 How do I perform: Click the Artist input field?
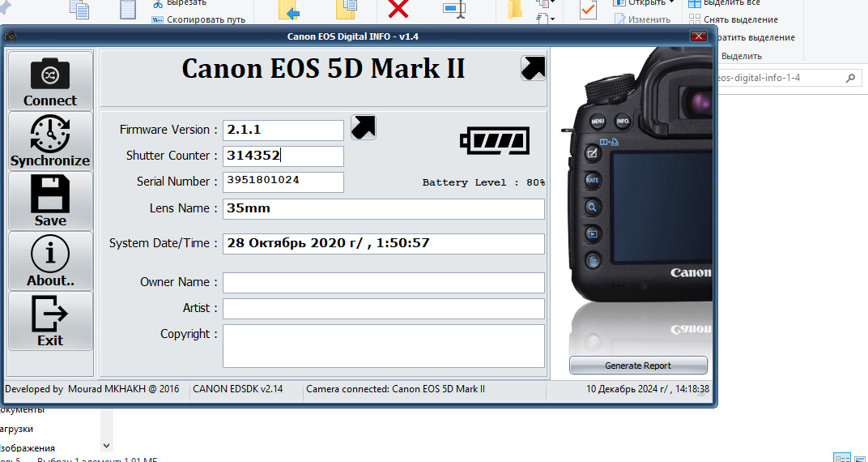point(383,308)
